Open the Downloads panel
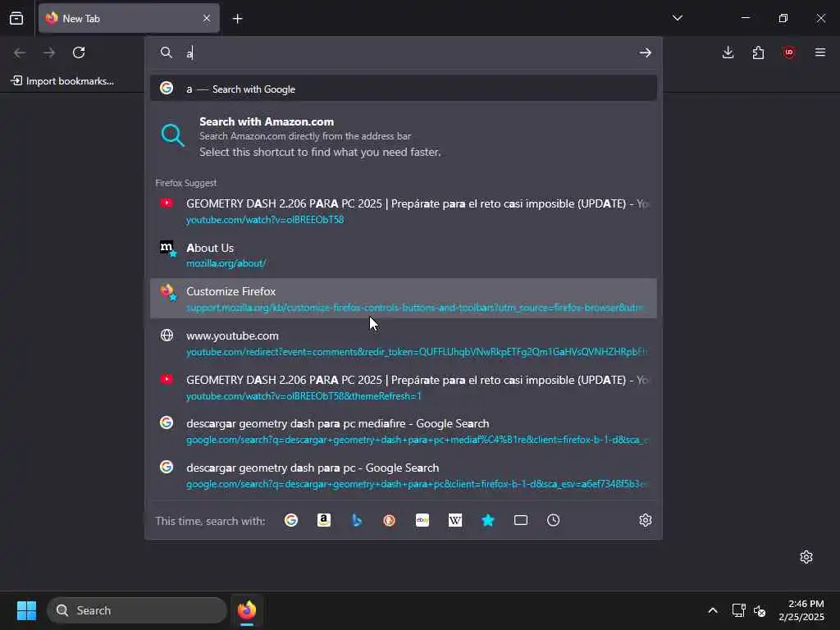 point(728,52)
